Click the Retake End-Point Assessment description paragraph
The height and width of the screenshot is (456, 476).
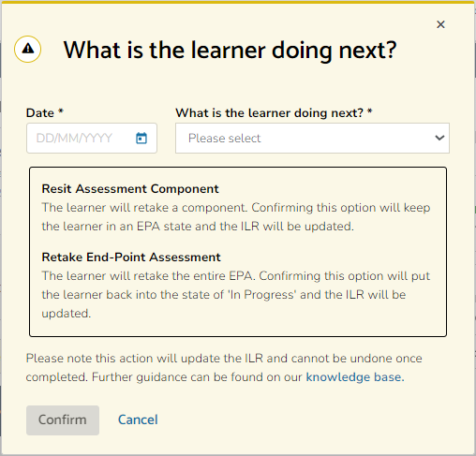point(236,295)
